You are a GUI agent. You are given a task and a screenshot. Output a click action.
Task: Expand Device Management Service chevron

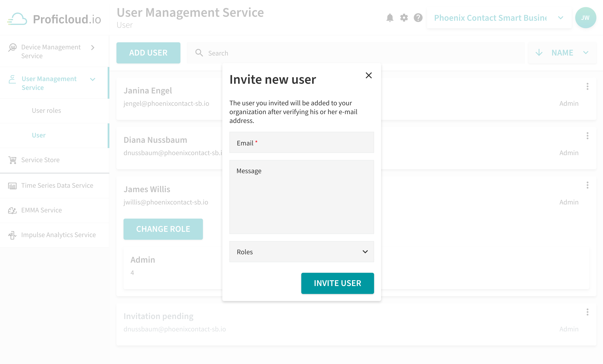(93, 47)
